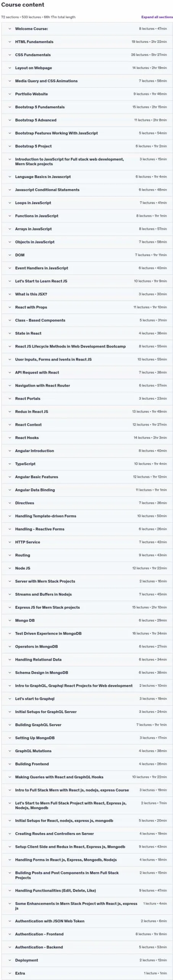
Task: Open the Building GraphQL Server section
Action: tap(87, 725)
